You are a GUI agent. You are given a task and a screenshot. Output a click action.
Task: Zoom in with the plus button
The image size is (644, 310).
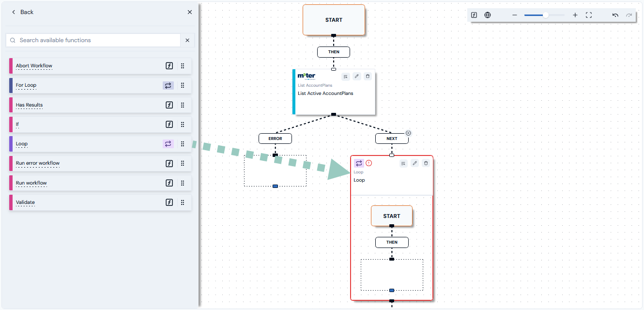coord(575,15)
